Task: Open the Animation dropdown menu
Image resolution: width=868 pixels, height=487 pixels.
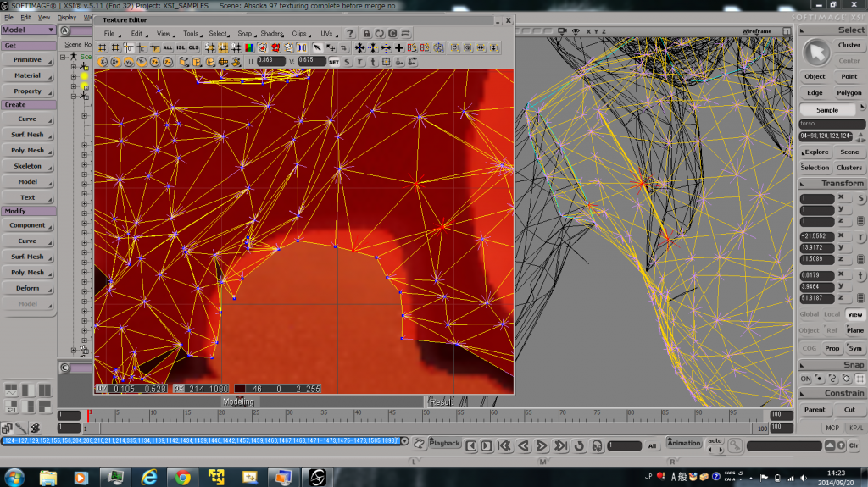Action: pos(684,443)
